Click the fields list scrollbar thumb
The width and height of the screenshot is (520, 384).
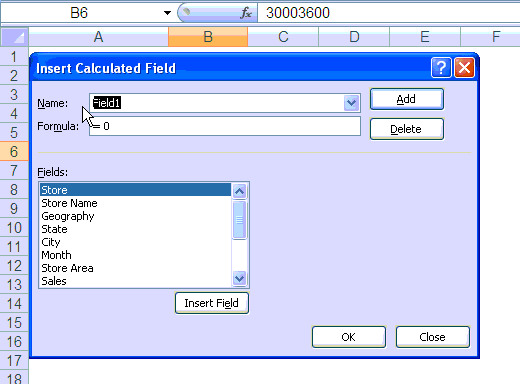click(239, 220)
